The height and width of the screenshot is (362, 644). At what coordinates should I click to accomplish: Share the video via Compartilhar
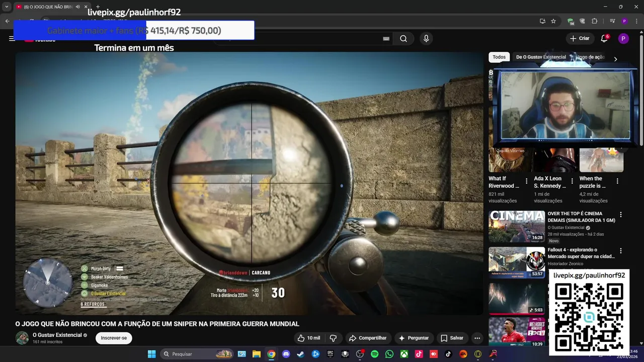[x=368, y=338]
